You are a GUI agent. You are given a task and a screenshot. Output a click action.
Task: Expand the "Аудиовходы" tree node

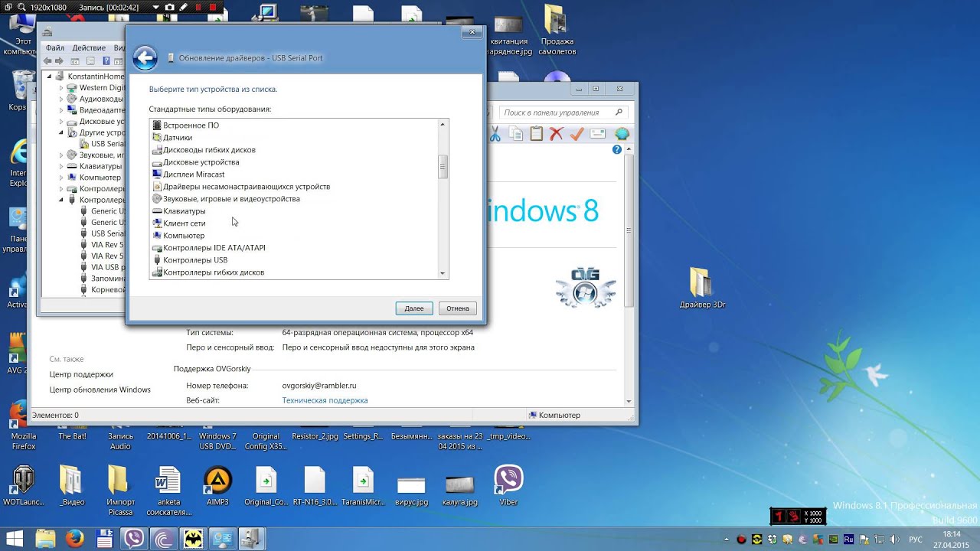click(61, 99)
